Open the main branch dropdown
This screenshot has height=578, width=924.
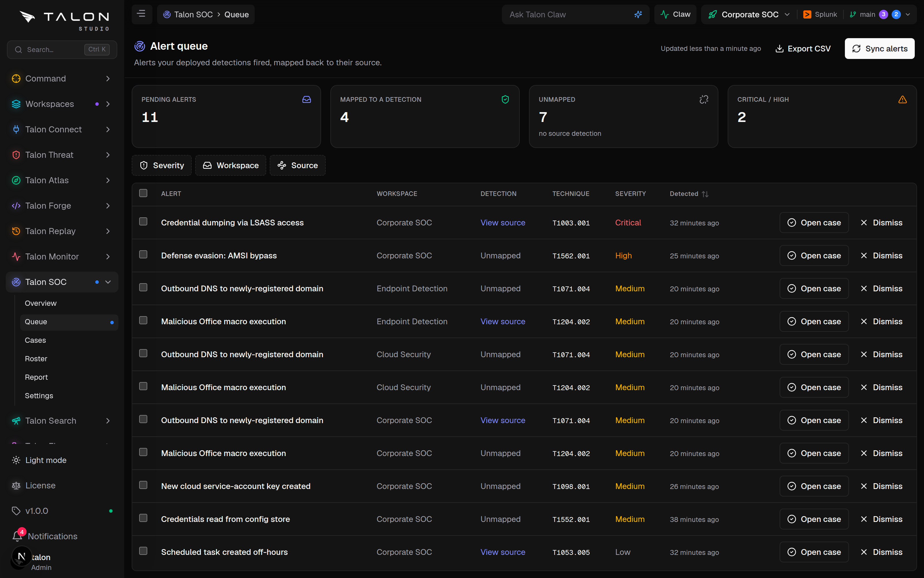(x=880, y=14)
